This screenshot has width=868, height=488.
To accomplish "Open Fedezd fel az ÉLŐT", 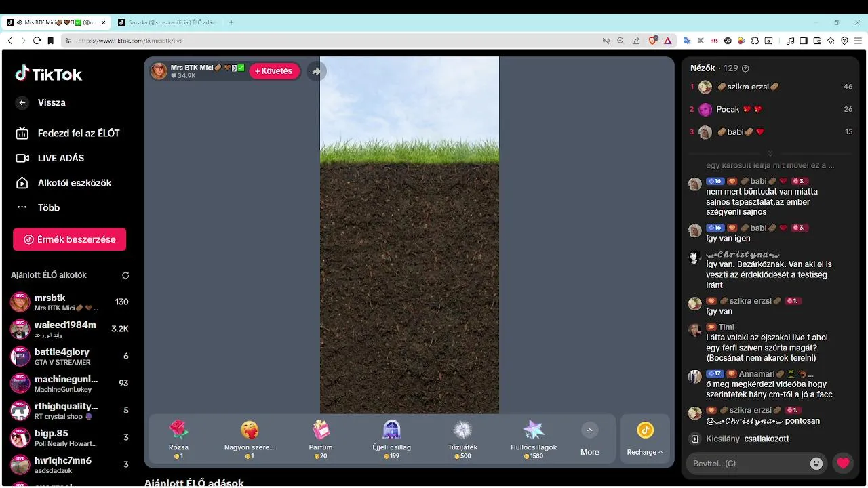I will (68, 134).
